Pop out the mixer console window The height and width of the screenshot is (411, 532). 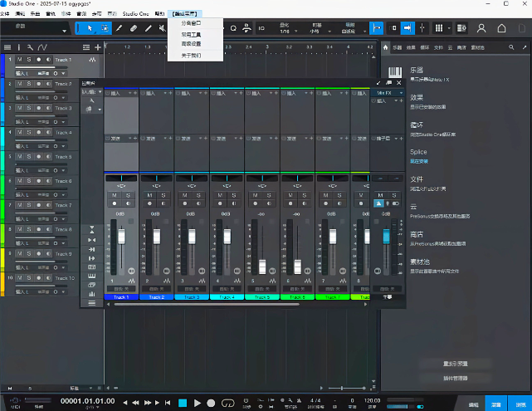(388, 83)
